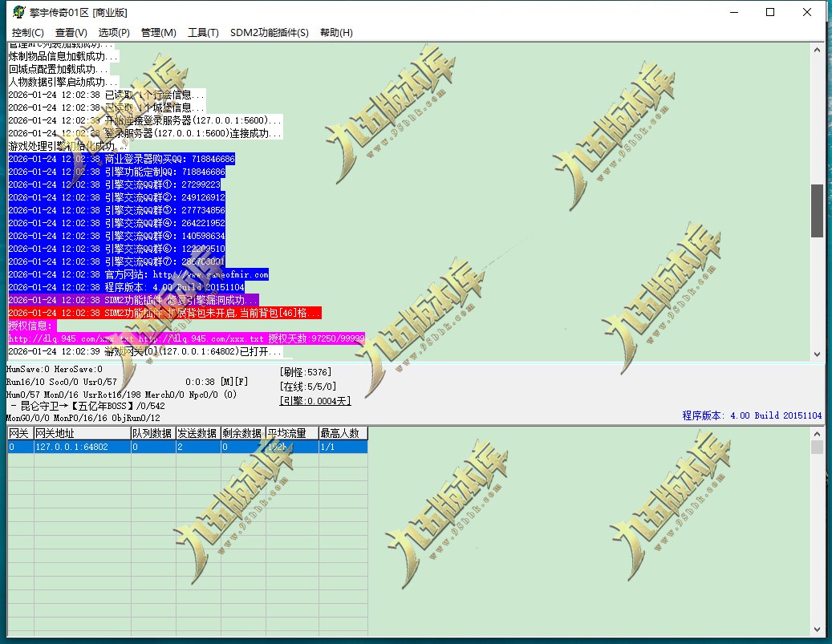Screen dimensions: 832x644
Task: Click the log line 引擎交流QQ群③: 277734856
Action: (116, 210)
